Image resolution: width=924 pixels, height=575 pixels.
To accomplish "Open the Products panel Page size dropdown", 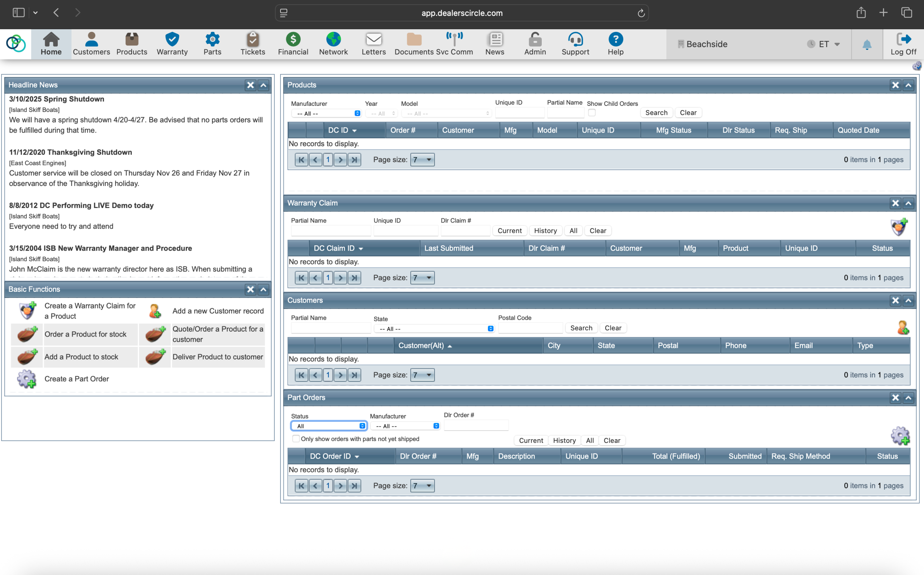I will coord(422,160).
